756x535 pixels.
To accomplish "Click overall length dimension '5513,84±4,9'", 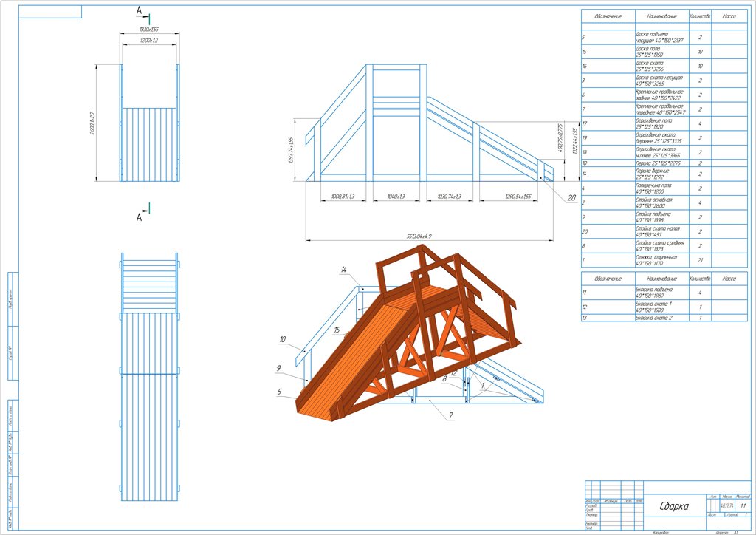I will click(x=419, y=236).
